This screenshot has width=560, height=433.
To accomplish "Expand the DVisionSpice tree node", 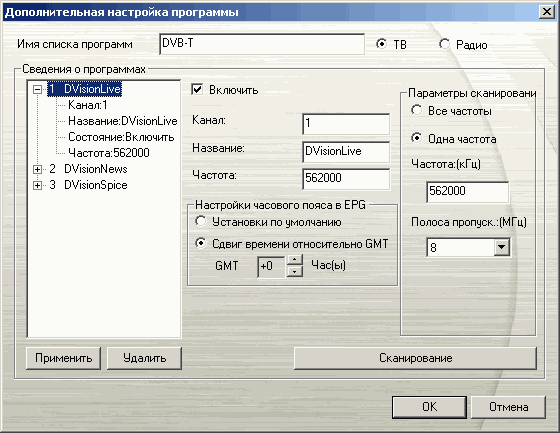I will [x=37, y=185].
